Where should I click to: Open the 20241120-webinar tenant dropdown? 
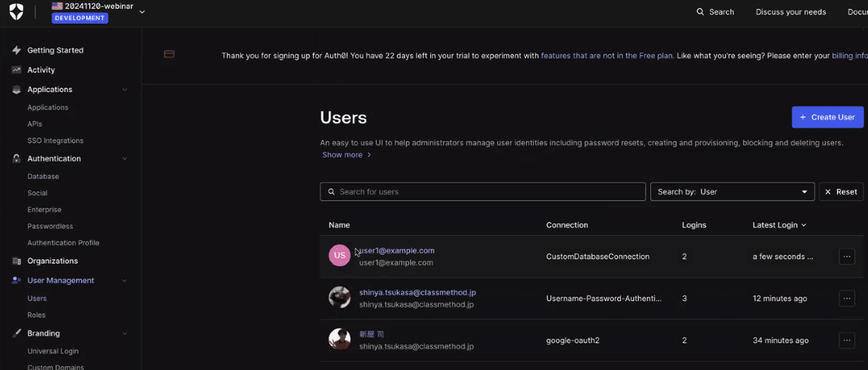click(x=142, y=12)
